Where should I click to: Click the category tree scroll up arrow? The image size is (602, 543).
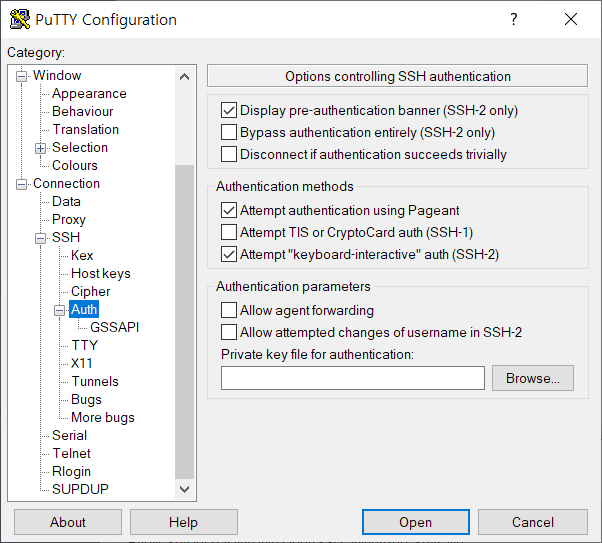click(185, 77)
